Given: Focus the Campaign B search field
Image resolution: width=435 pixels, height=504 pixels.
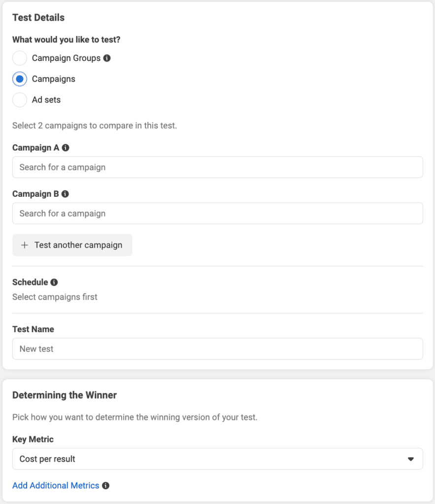Looking at the screenshot, I should [x=218, y=214].
